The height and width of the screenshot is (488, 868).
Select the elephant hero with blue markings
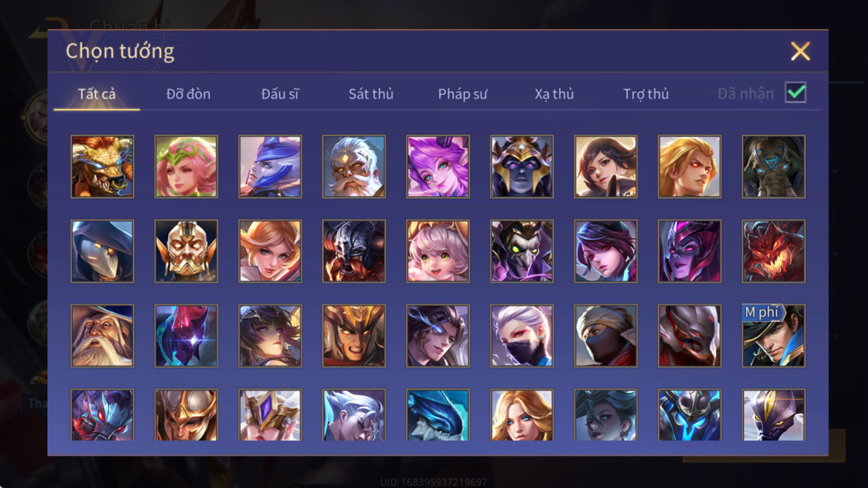tap(774, 166)
